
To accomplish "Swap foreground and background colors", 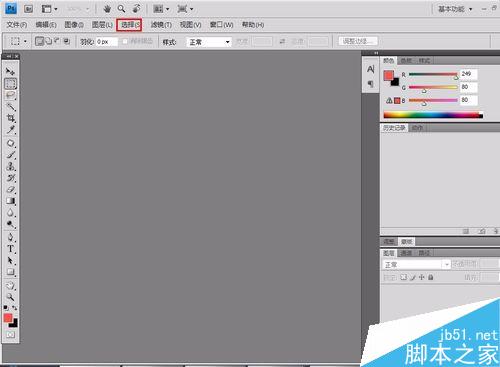I will [15, 308].
